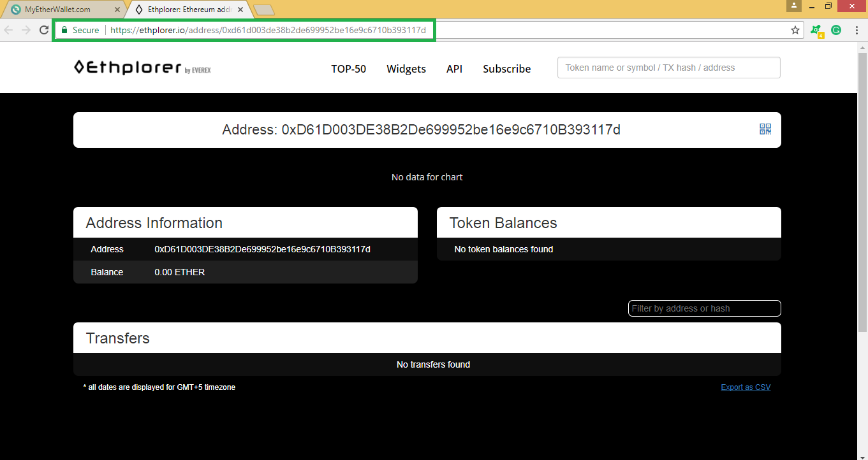Open green extension icon with badge
Viewport: 868px width, 460px height.
coord(816,31)
